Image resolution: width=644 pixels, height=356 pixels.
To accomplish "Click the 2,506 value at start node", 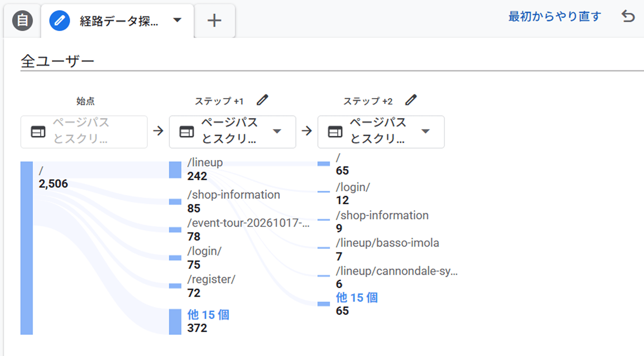I will pos(53,184).
